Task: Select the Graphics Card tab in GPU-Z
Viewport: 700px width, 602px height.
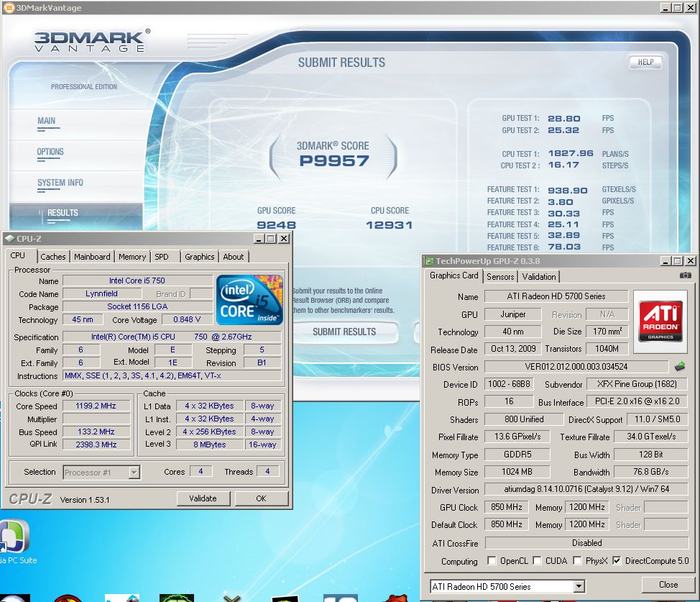Action: 453,275
